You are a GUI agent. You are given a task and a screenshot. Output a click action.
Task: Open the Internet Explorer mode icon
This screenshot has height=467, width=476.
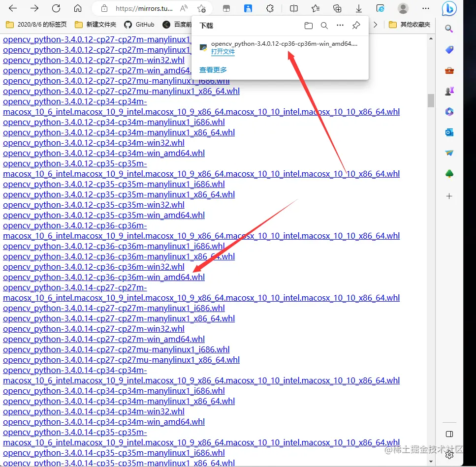(x=381, y=8)
